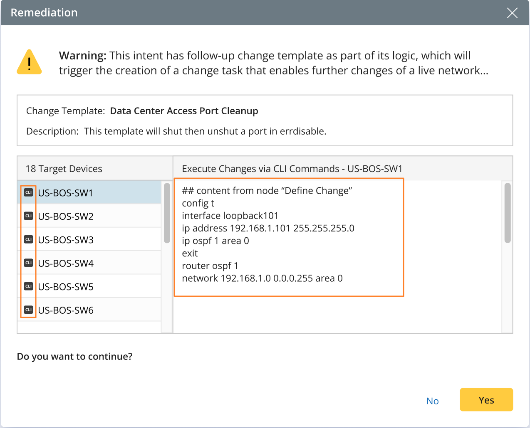
Task: Click the CLI icon beside US-BOS-SW3
Action: point(28,239)
